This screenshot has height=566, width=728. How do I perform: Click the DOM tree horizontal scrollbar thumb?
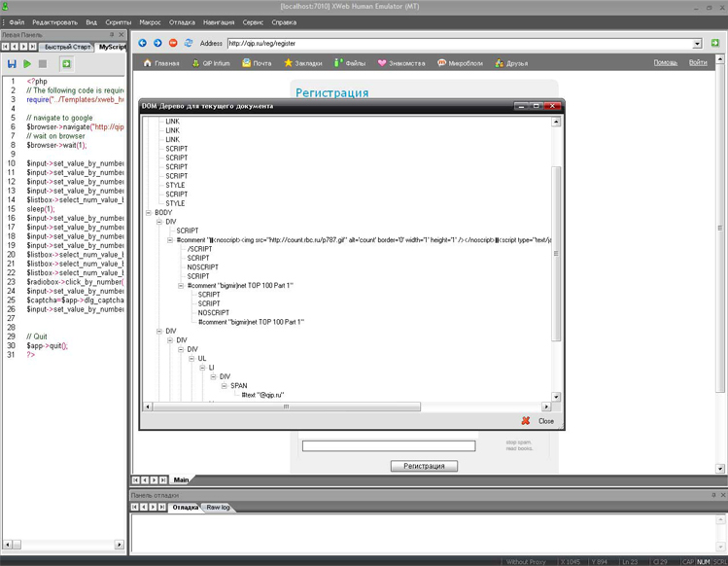(x=287, y=407)
